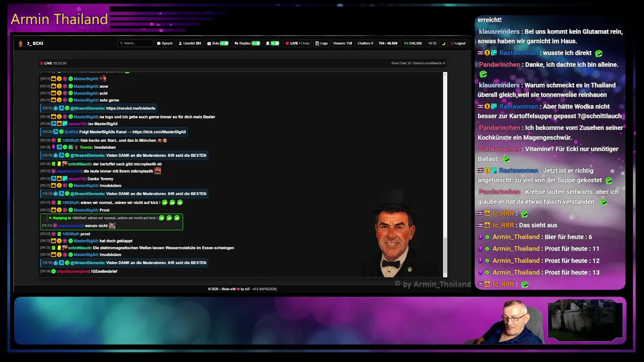Screen dimensions: 644x362
Task: Select the Chatters 9 counter
Action: [365, 43]
